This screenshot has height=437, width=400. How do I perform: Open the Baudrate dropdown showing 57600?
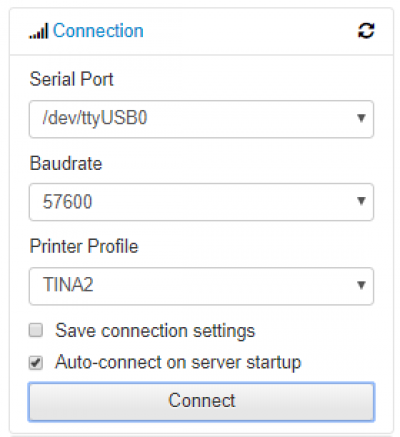(201, 202)
